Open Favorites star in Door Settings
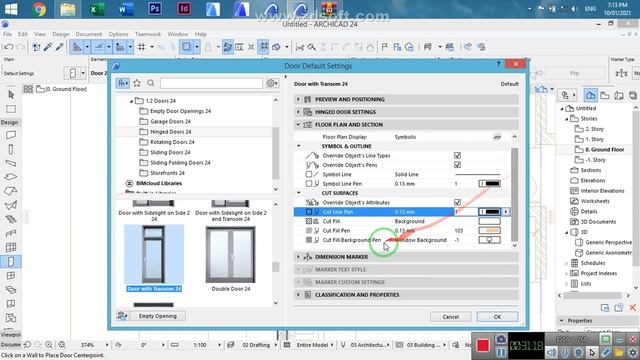640x360 pixels. 137,83
